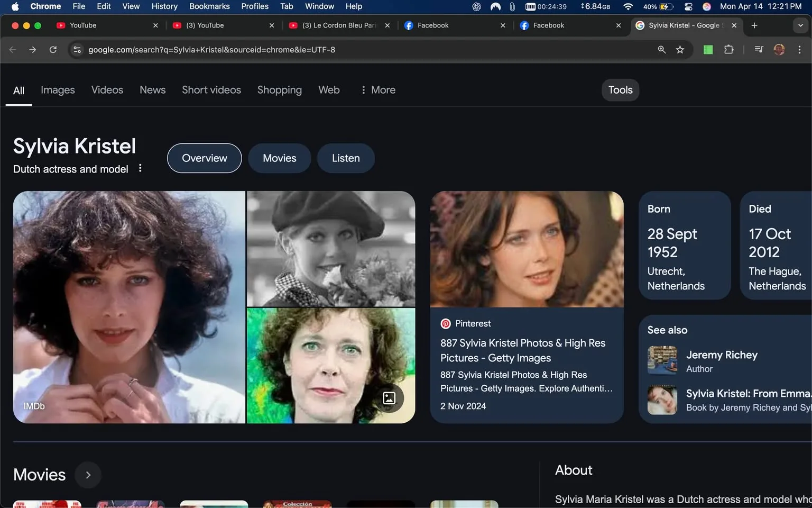This screenshot has height=508, width=812.
Task: Click the browser forward arrow
Action: [33, 50]
